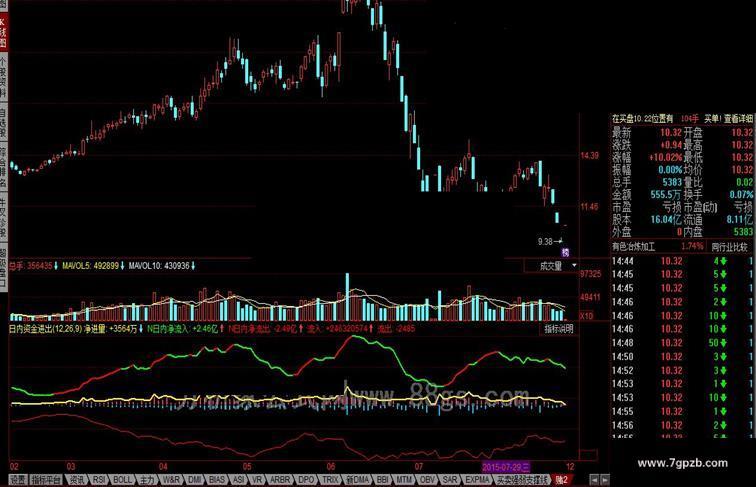Select the BOLL indicator tab

tap(122, 480)
